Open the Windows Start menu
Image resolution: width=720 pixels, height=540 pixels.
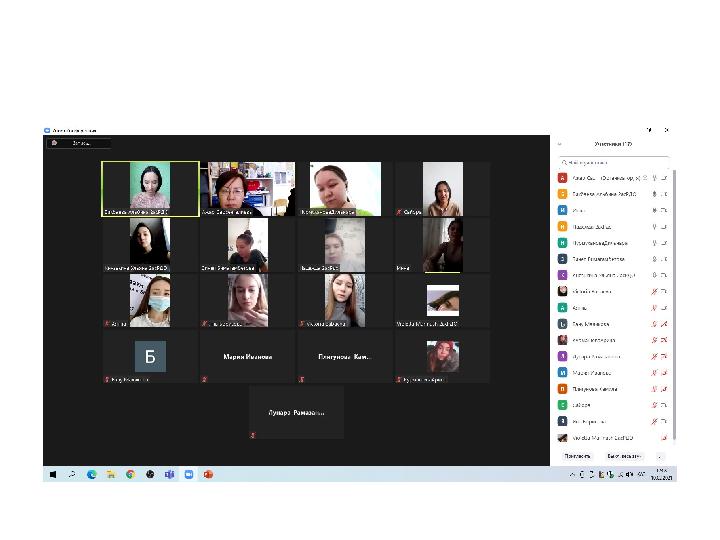(53, 474)
